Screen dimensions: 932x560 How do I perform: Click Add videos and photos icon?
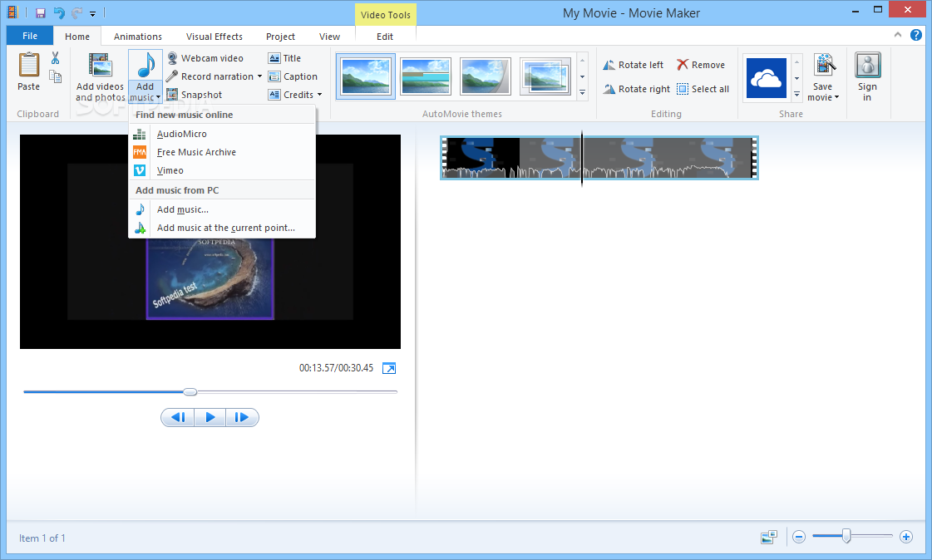click(x=100, y=66)
